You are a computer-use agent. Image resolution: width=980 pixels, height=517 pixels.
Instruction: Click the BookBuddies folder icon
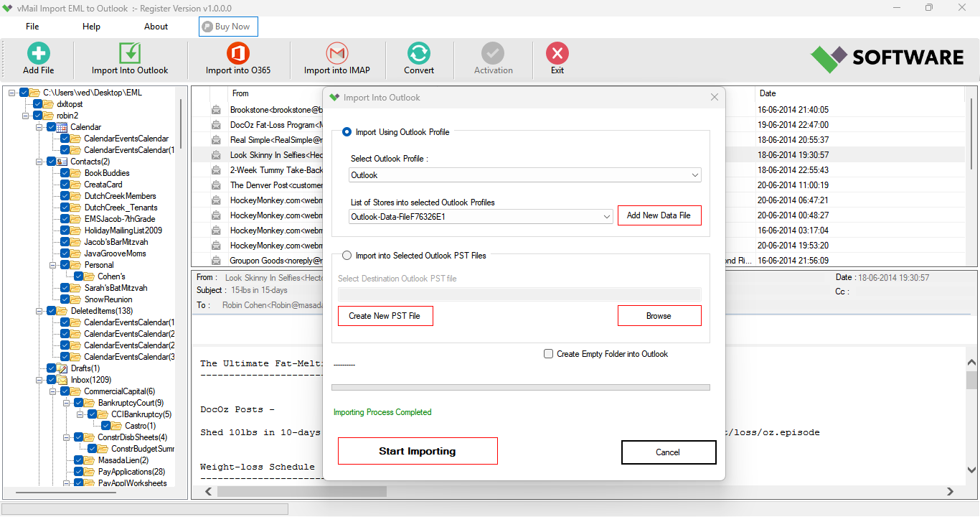76,173
